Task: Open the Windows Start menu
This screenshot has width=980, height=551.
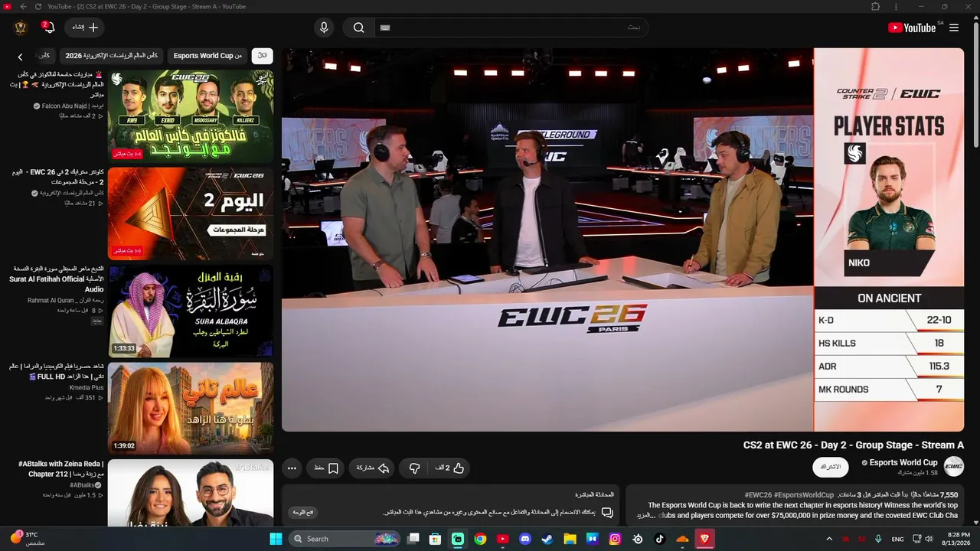Action: pyautogui.click(x=276, y=539)
